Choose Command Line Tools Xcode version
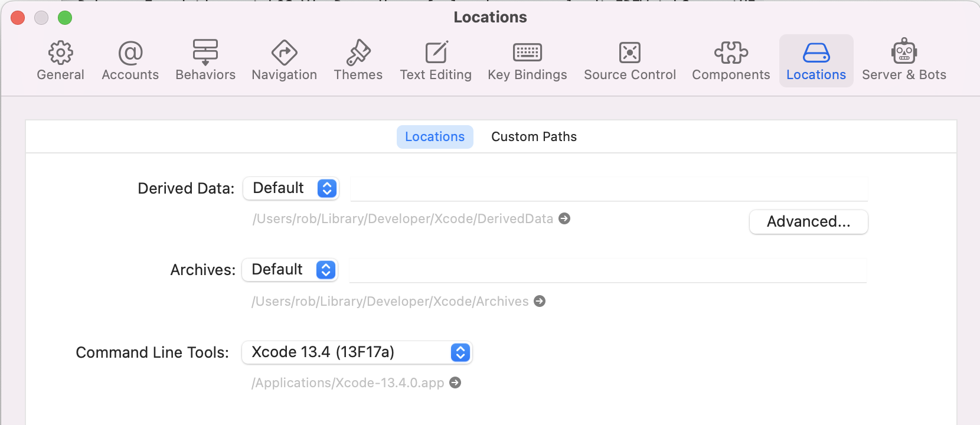The height and width of the screenshot is (425, 980). coord(357,352)
